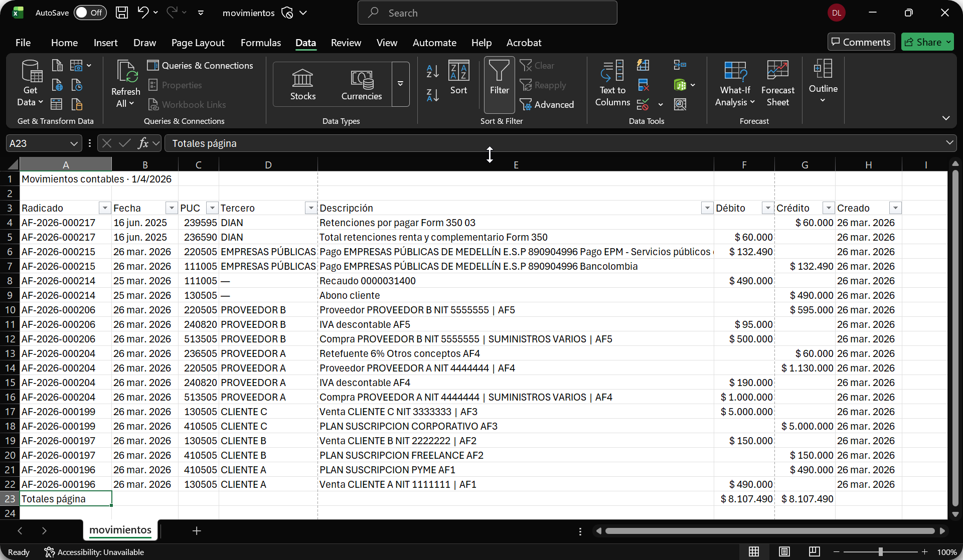This screenshot has width=963, height=560.
Task: Expand the Name Box dropdown
Action: click(x=74, y=143)
